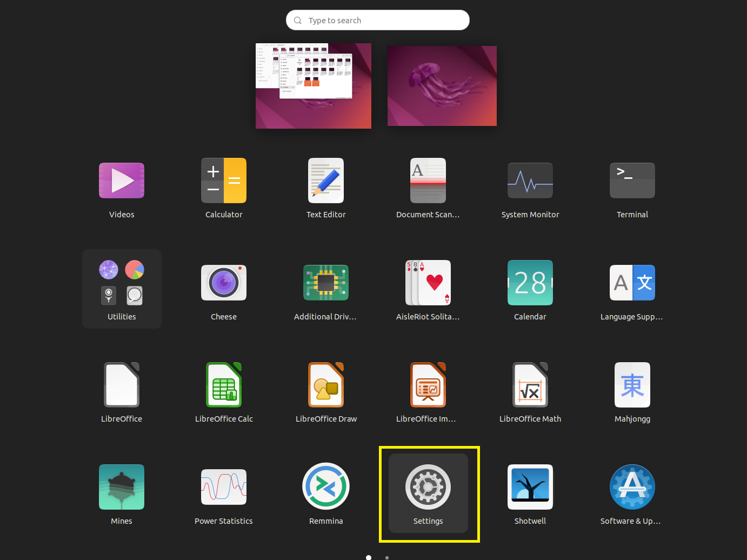Go to the second page of apps
Screen dimensions: 747x560
tap(387, 557)
